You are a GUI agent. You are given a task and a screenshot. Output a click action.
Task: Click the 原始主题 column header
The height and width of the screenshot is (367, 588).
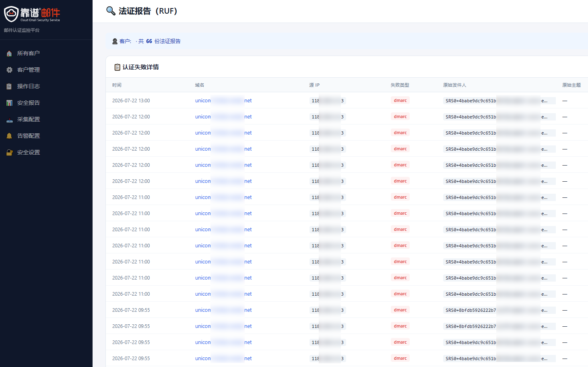571,85
